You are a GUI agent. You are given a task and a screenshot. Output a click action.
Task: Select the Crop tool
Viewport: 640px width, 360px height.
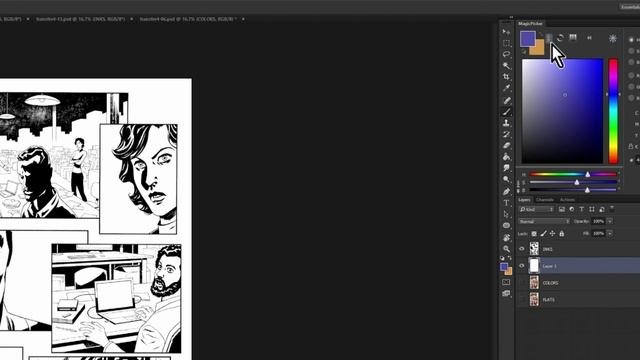[x=506, y=76]
